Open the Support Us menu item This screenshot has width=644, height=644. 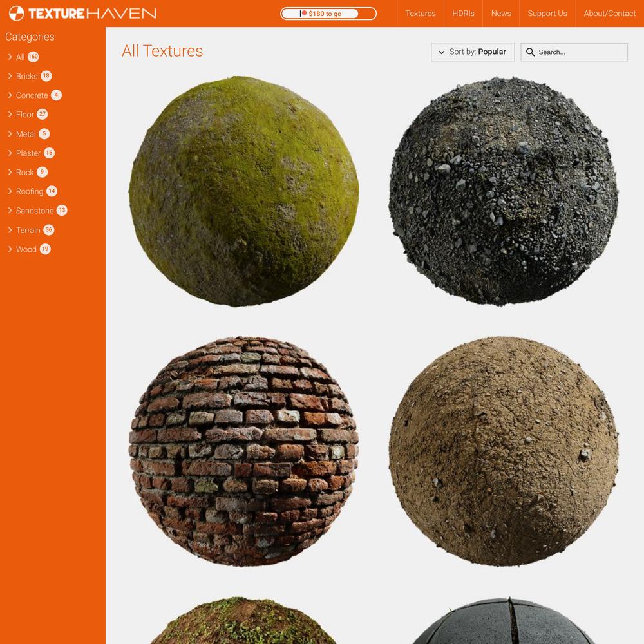coord(547,14)
